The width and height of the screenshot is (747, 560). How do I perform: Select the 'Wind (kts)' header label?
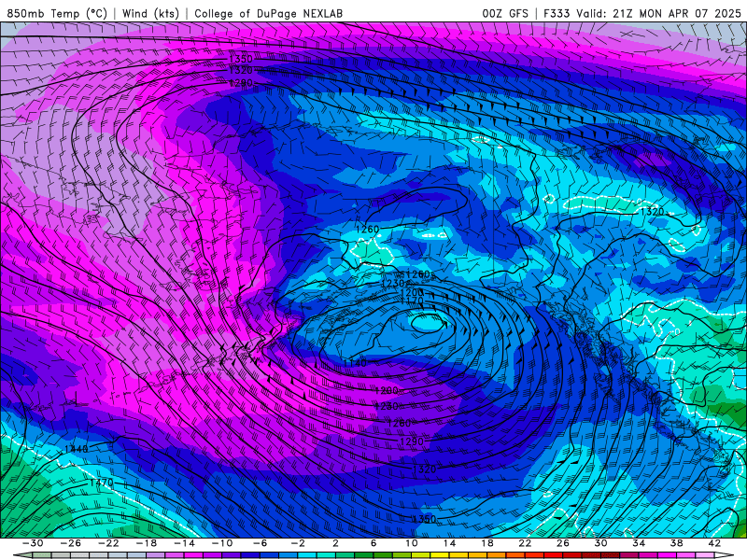(x=150, y=13)
